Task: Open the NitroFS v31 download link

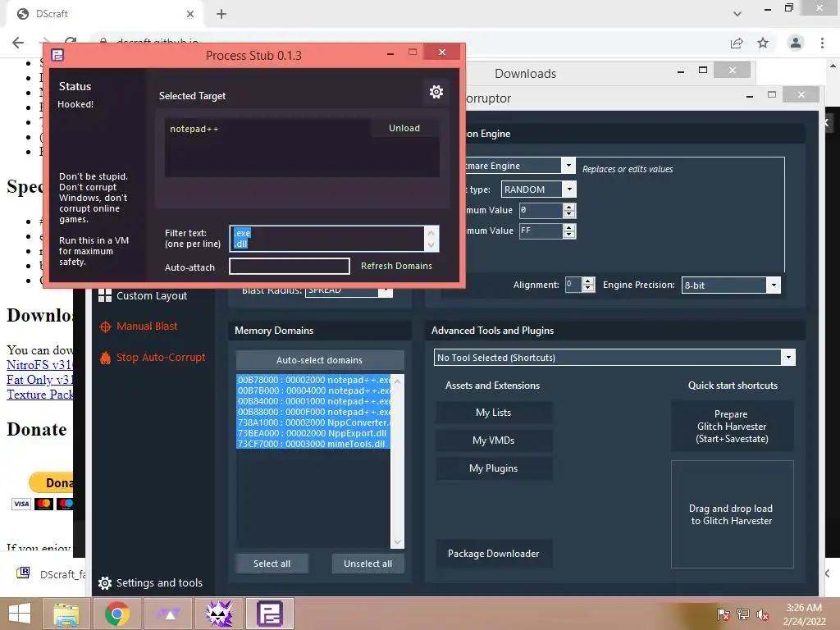Action: click(x=39, y=365)
